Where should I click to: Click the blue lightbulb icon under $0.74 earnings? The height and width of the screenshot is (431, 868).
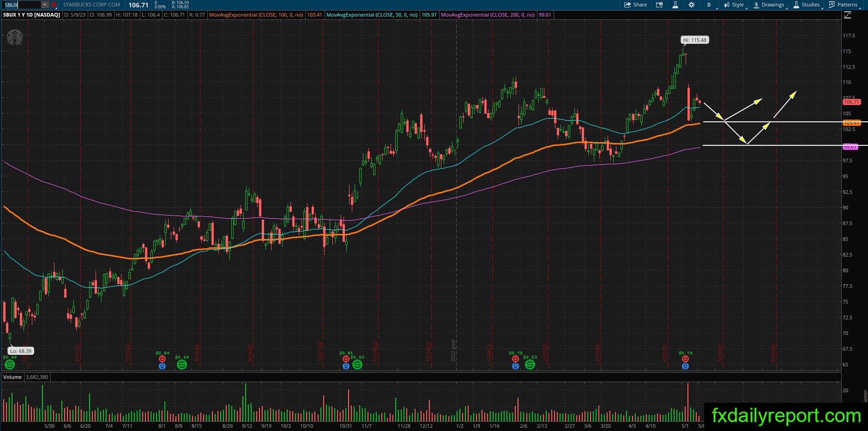click(x=685, y=365)
